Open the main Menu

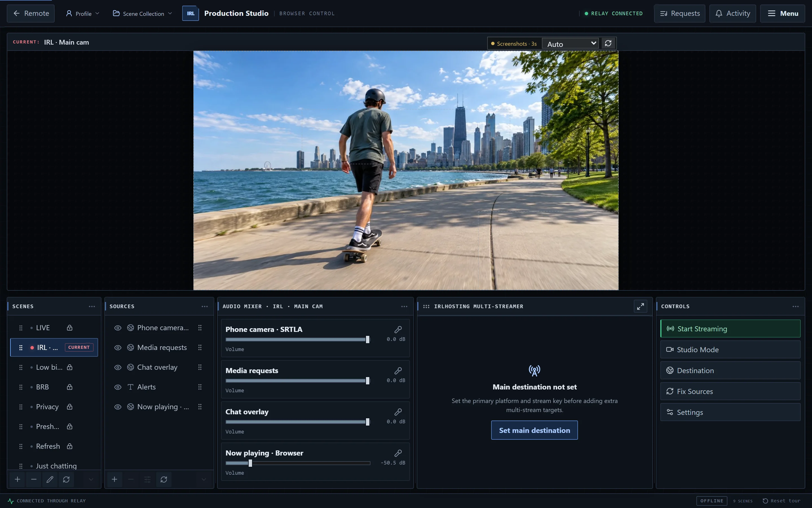point(782,14)
